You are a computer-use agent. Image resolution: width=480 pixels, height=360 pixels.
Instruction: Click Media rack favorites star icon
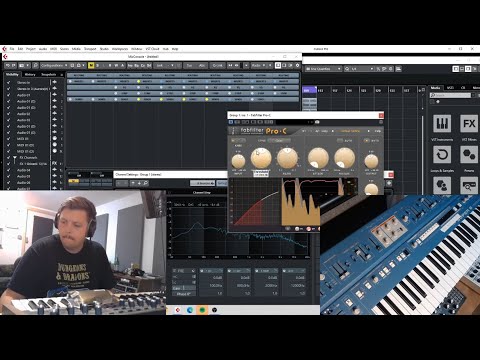(x=438, y=102)
